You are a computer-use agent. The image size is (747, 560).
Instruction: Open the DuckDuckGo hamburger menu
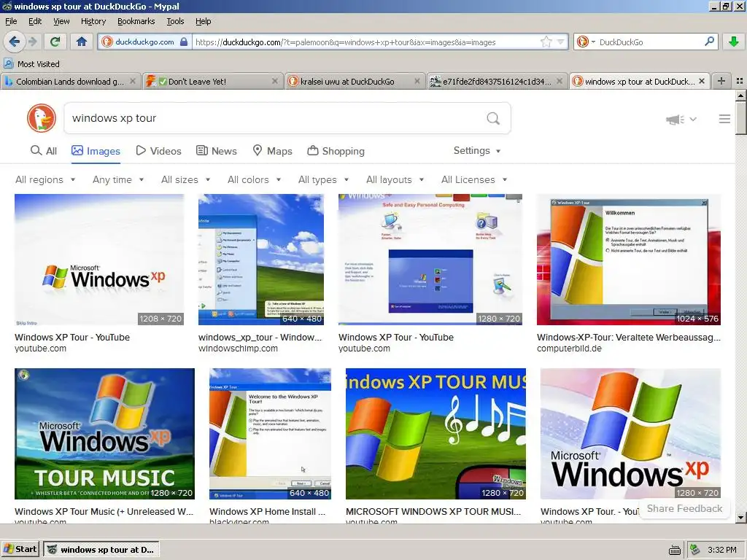coord(724,119)
